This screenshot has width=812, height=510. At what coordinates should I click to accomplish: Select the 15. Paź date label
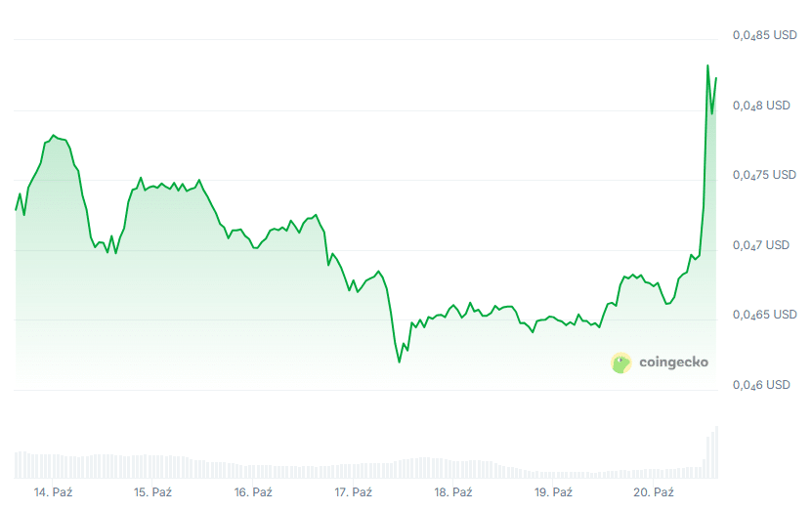153,492
